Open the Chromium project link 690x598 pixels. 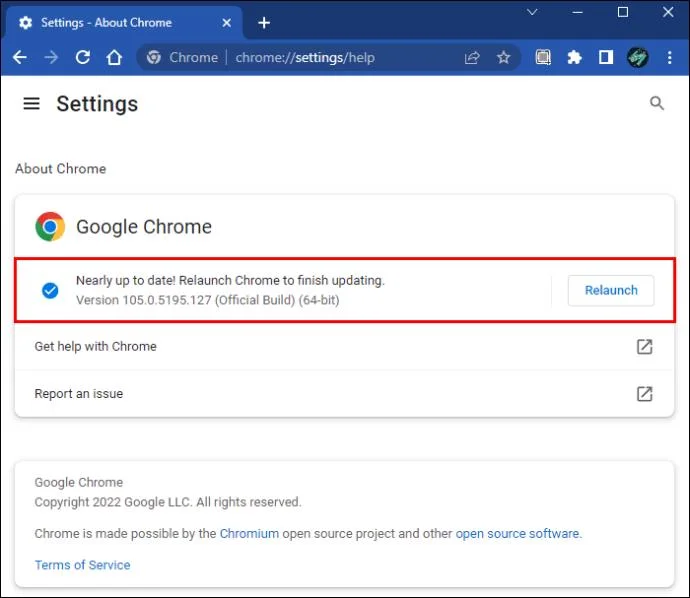(249, 533)
